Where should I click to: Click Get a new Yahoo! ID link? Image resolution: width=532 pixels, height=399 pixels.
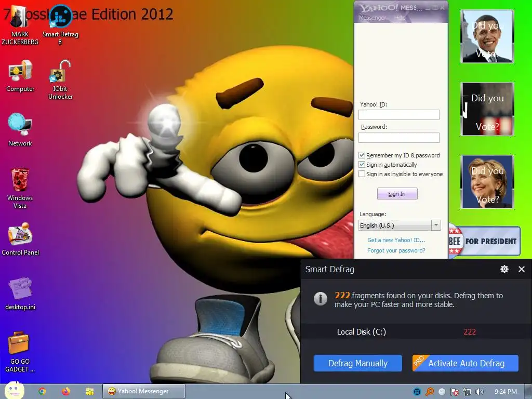(x=396, y=240)
